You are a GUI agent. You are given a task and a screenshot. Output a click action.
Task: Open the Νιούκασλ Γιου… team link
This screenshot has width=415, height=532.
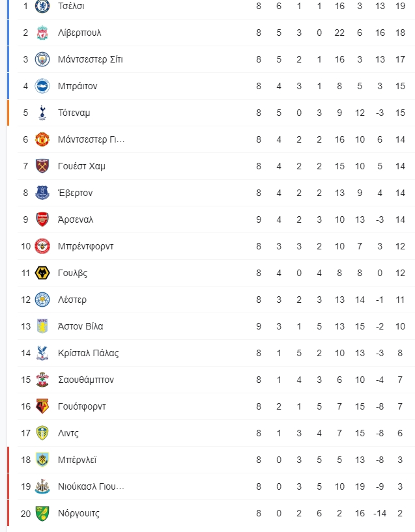(x=91, y=486)
